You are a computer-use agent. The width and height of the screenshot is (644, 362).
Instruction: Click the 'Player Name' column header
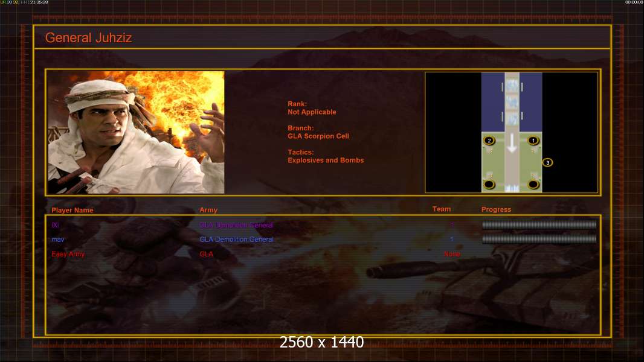72,210
